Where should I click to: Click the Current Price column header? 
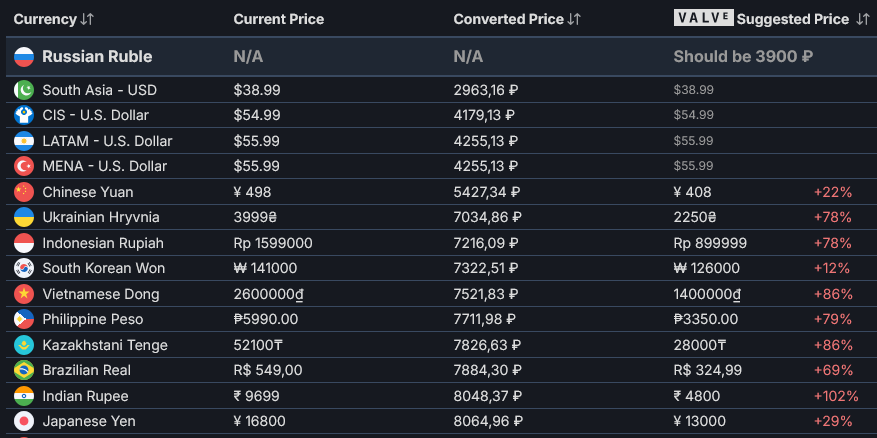tap(278, 19)
